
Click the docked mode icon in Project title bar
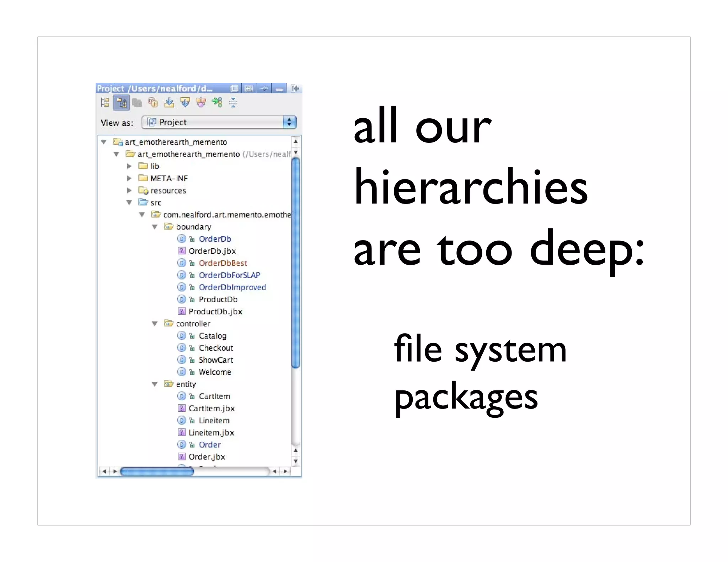click(248, 88)
